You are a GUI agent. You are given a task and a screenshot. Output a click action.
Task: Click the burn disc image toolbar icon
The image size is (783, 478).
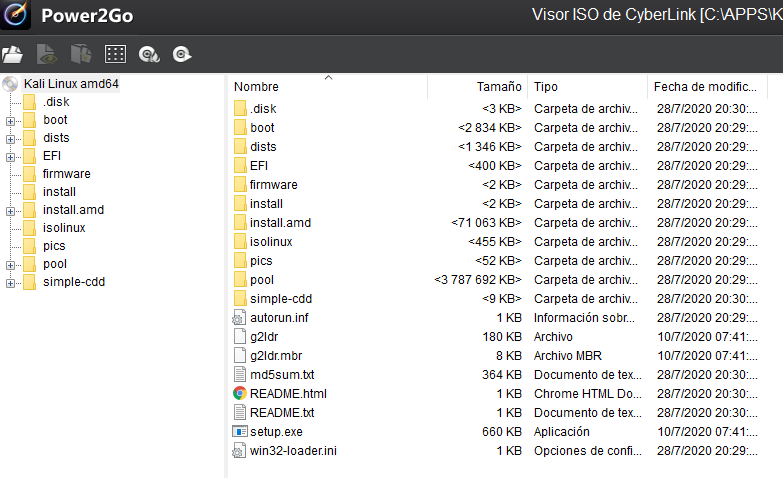click(149, 54)
